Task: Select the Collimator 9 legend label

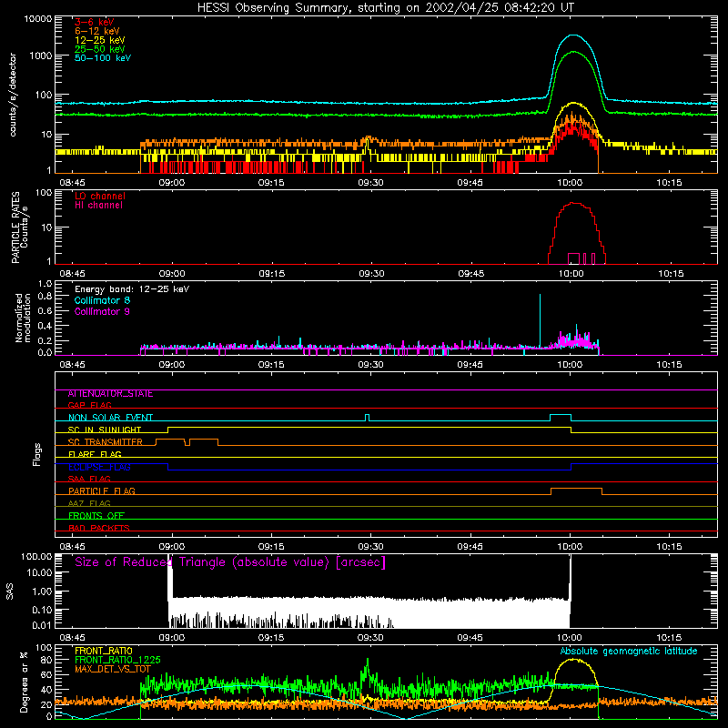Action: (x=102, y=311)
